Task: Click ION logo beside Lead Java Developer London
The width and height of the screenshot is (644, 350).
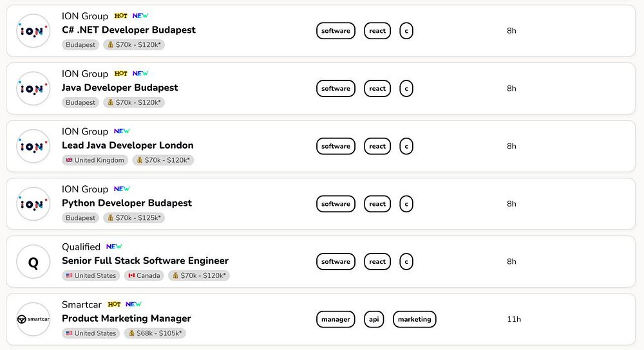Action: 33,146
